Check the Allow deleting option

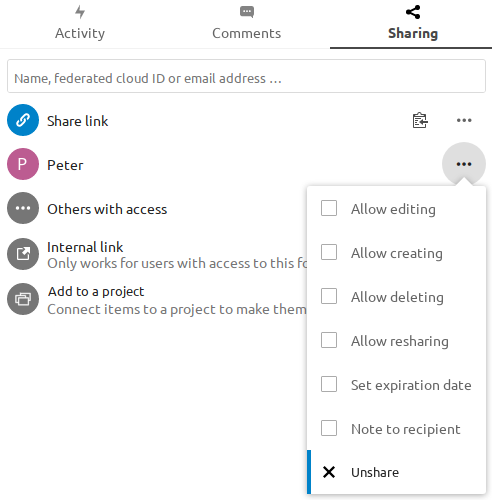[x=329, y=296]
